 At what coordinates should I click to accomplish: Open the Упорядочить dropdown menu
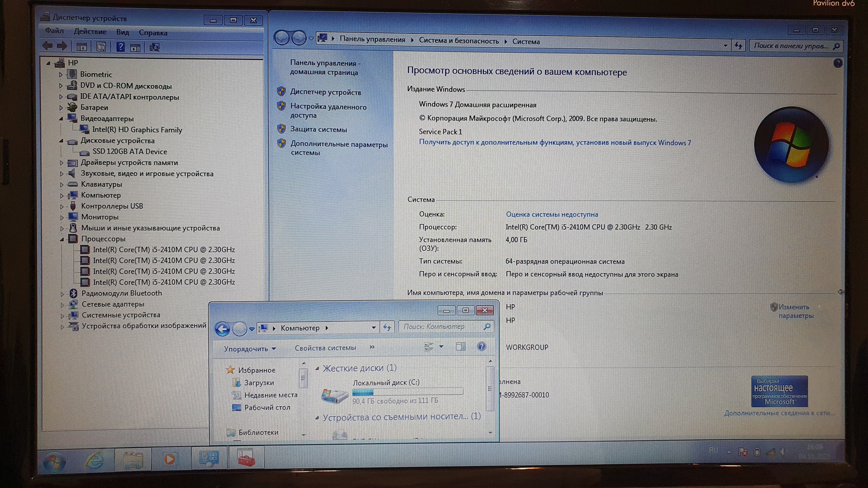click(250, 349)
